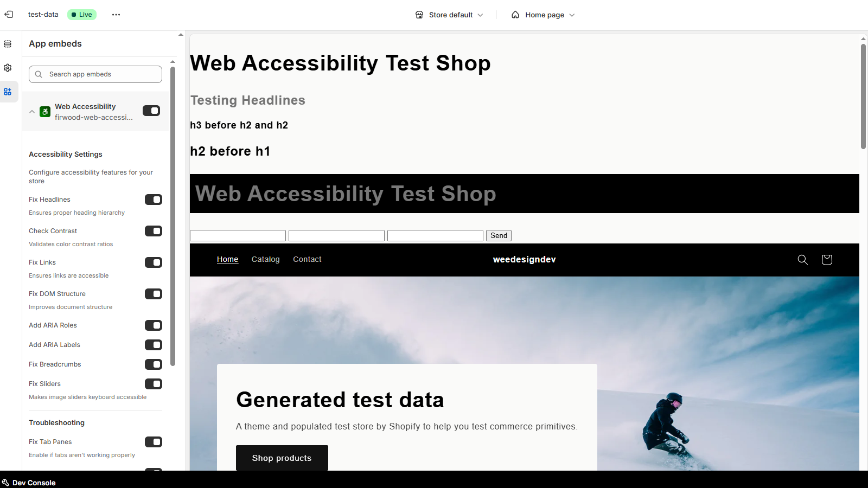Switch off the main Web Accessibility embed

pos(151,111)
